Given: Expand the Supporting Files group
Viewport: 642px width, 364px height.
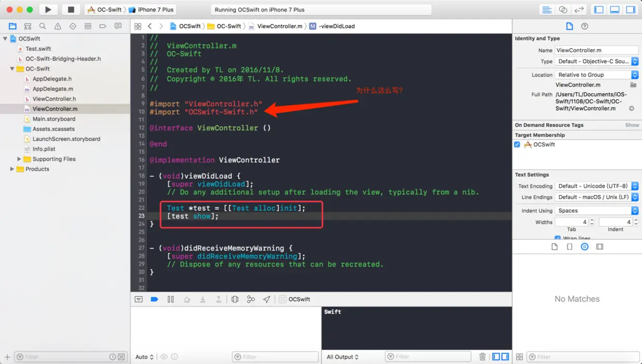Looking at the screenshot, I should [x=19, y=159].
